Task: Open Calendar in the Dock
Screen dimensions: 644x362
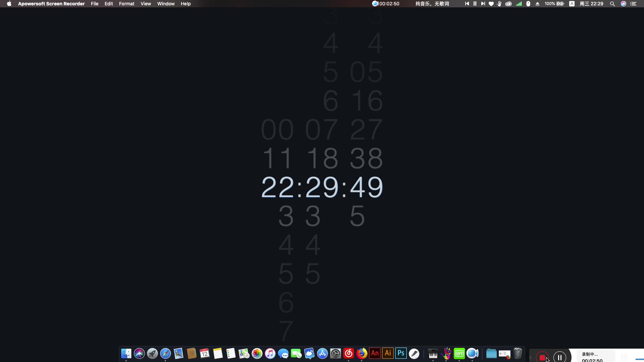Action: click(x=205, y=353)
